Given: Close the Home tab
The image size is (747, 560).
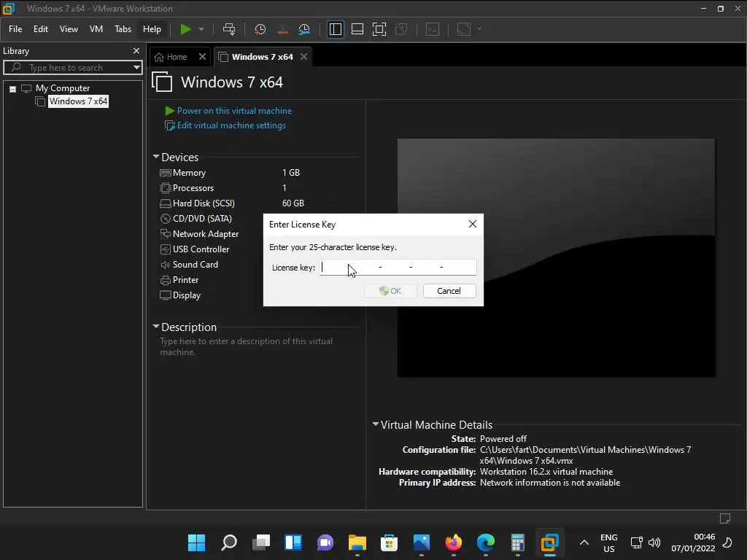Looking at the screenshot, I should 203,57.
